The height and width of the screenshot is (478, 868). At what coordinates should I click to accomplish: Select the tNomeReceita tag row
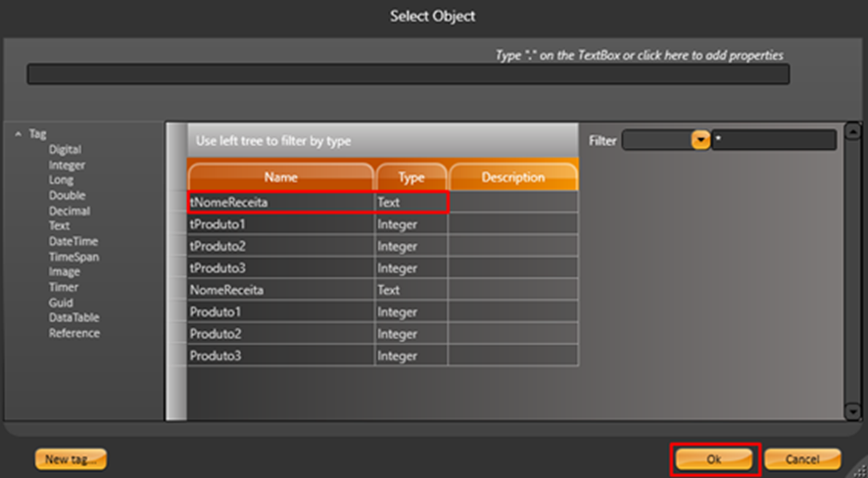pos(280,203)
